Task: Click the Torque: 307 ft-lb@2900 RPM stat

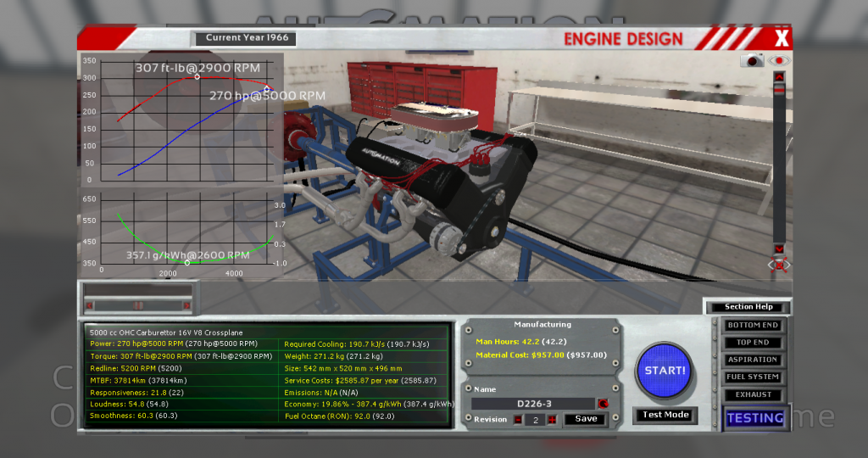Action: pyautogui.click(x=181, y=356)
